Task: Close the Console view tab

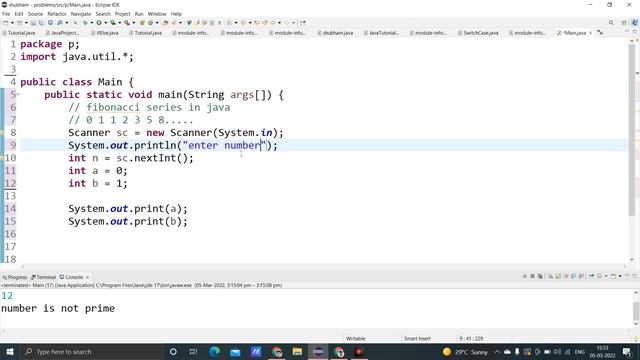Action: pyautogui.click(x=87, y=277)
